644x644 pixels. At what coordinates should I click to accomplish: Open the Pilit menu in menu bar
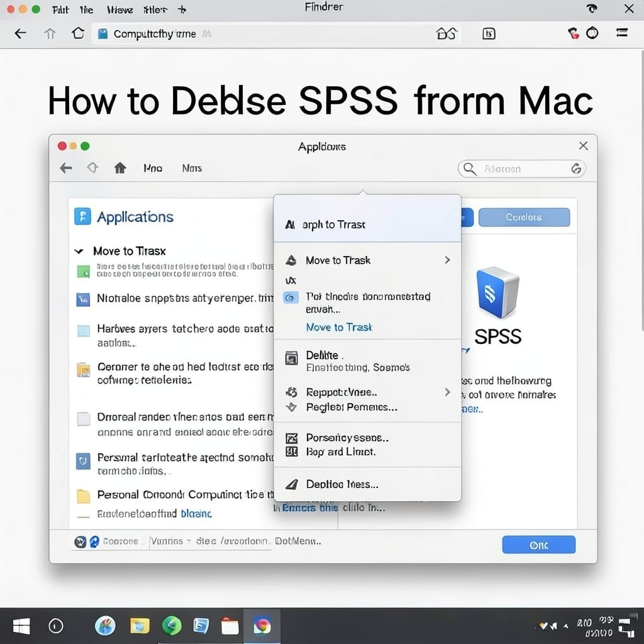[x=60, y=9]
